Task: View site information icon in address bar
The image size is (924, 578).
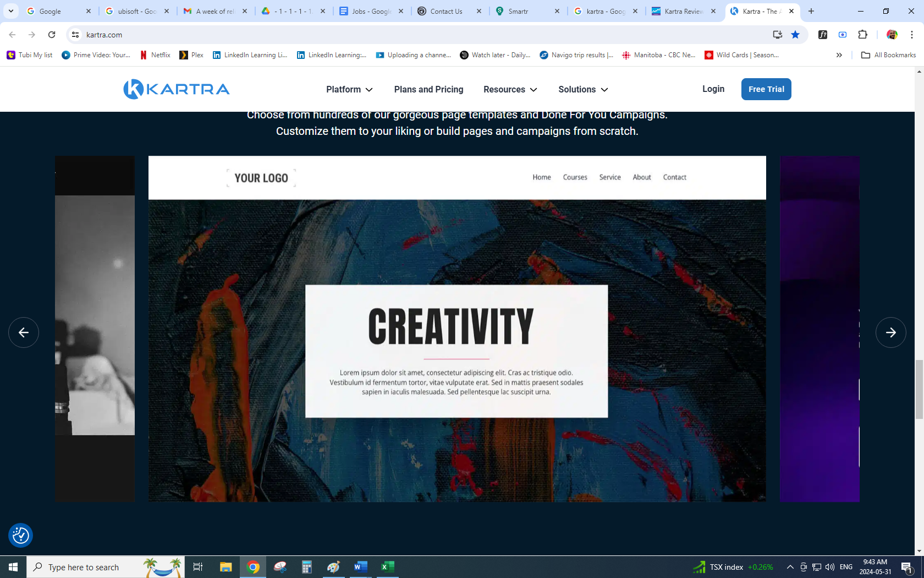Action: pyautogui.click(x=76, y=35)
